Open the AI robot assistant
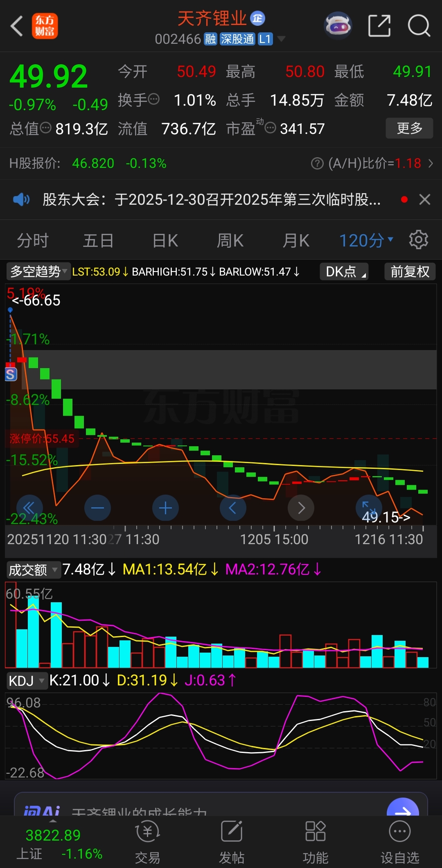 click(338, 26)
